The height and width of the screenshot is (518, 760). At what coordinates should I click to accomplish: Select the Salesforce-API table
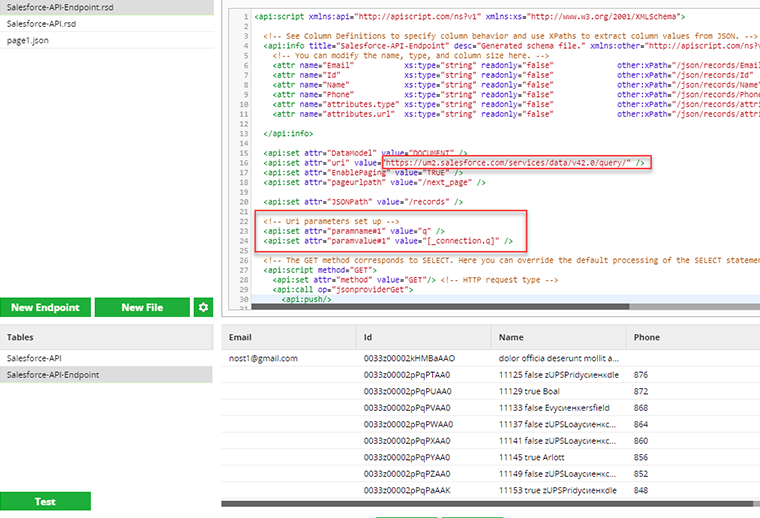pos(106,358)
